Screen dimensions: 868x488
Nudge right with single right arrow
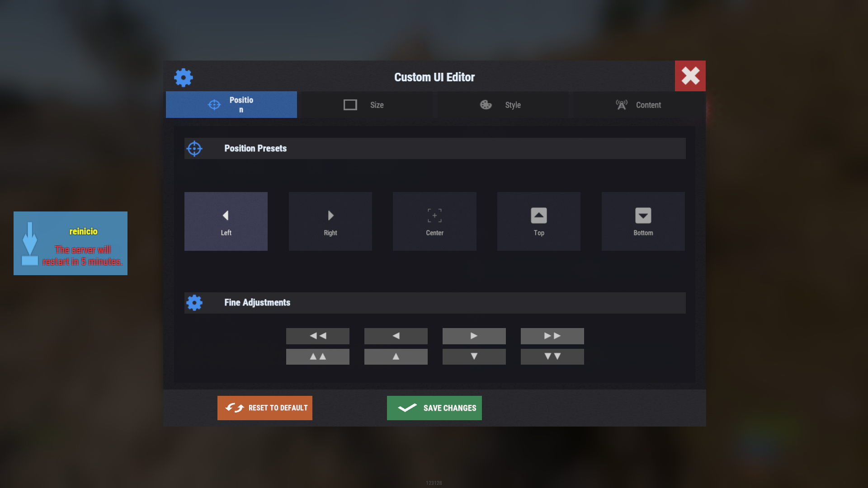pyautogui.click(x=474, y=336)
